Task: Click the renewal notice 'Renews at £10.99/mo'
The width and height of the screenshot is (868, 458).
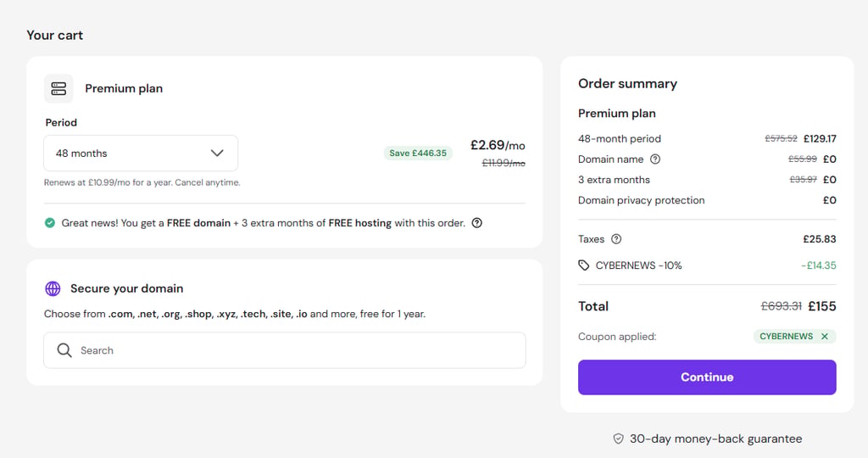Action: click(x=142, y=182)
